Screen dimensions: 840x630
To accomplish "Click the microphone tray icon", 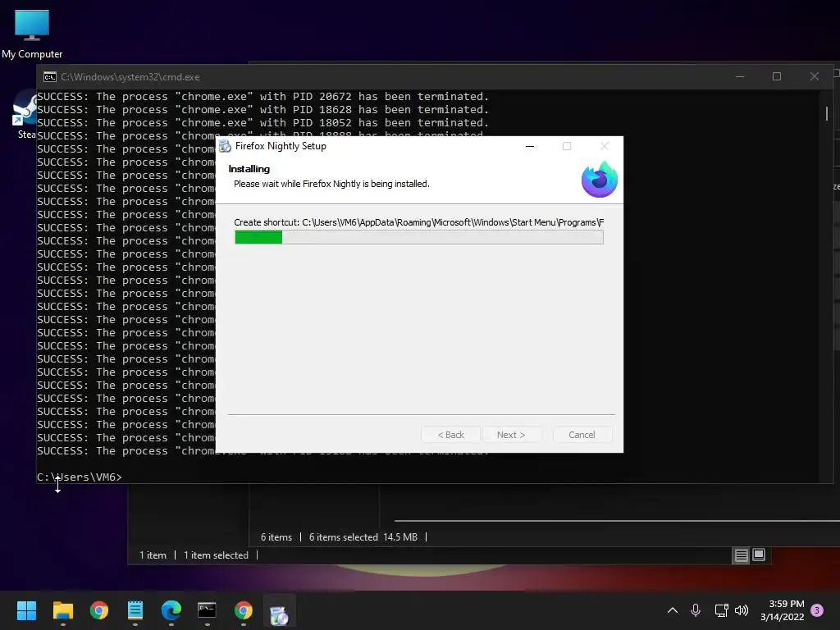I will [696, 610].
